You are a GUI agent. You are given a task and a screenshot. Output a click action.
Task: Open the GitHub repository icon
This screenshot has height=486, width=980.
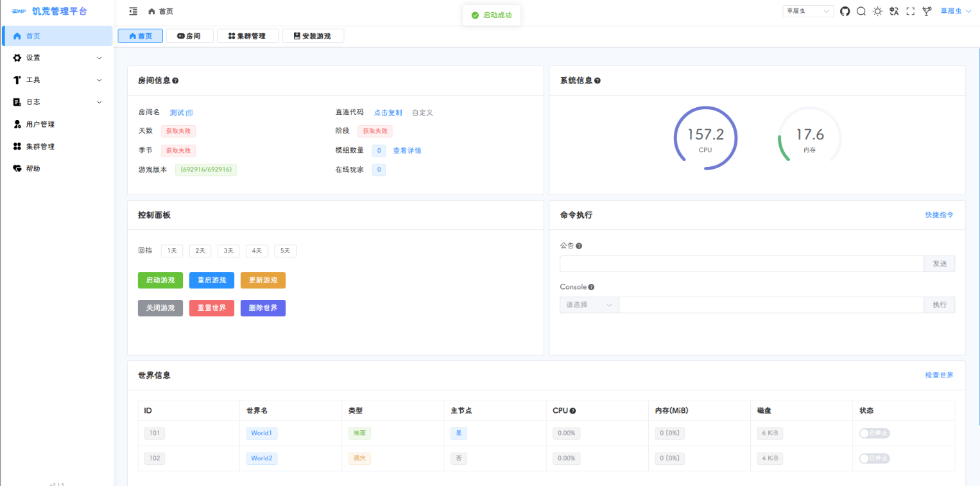click(x=845, y=11)
